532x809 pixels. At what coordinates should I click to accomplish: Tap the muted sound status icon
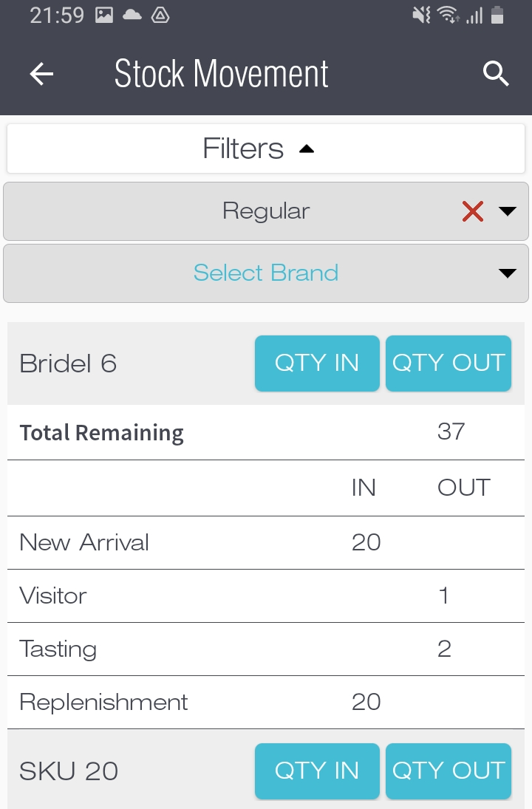tap(422, 16)
